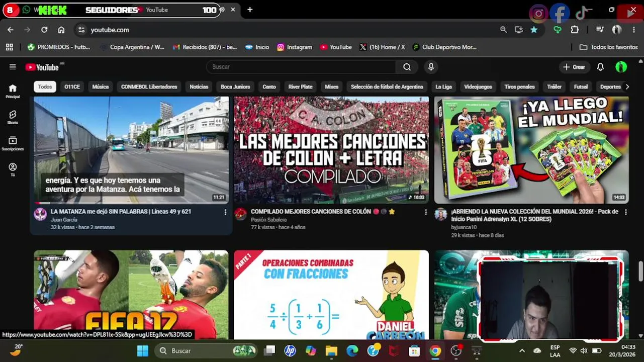Image resolution: width=644 pixels, height=362 pixels.
Task: Select the Videojuegos filter chip
Action: [x=478, y=86]
